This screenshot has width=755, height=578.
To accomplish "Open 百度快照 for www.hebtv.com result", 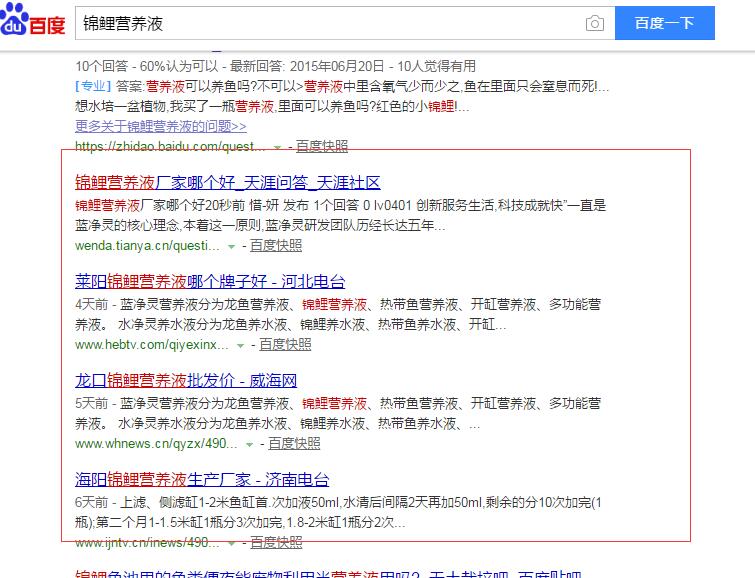I will (285, 344).
